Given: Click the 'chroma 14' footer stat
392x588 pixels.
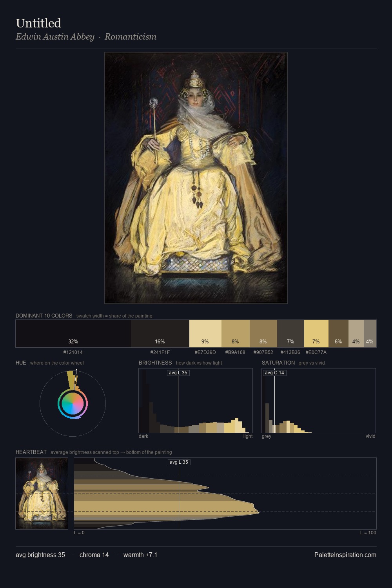Looking at the screenshot, I should [x=94, y=555].
